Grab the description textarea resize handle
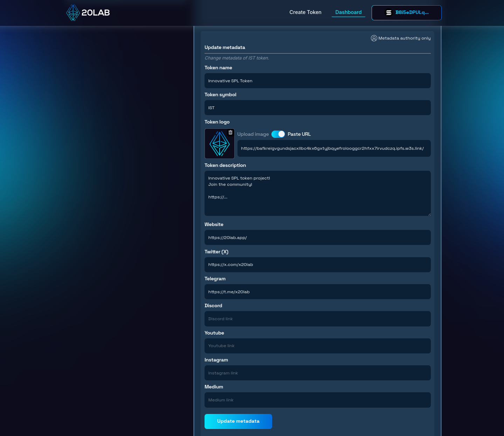Screen dimensions: 504x436 tap(429, 214)
